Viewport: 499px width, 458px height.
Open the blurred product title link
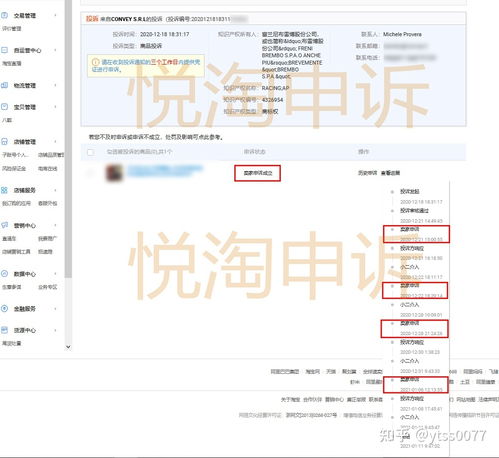(x=165, y=171)
